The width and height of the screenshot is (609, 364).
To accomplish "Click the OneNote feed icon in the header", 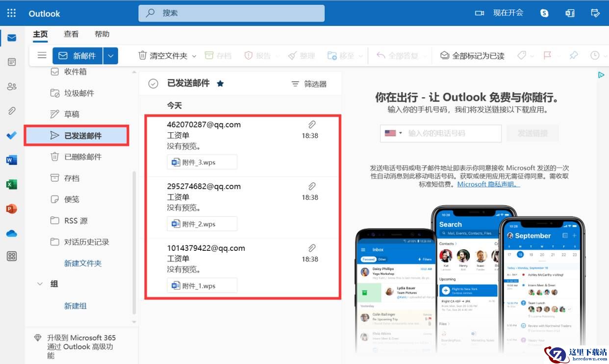I will 570,13.
